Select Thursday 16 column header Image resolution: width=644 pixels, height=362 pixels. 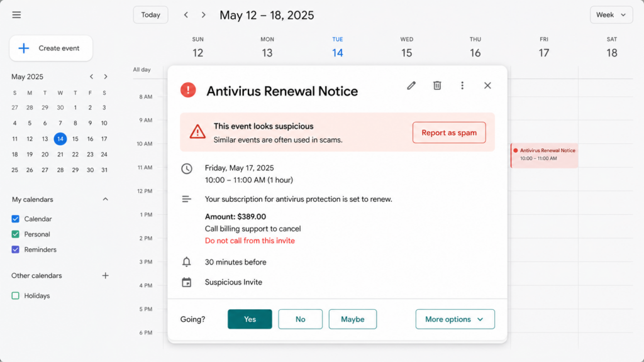point(475,47)
